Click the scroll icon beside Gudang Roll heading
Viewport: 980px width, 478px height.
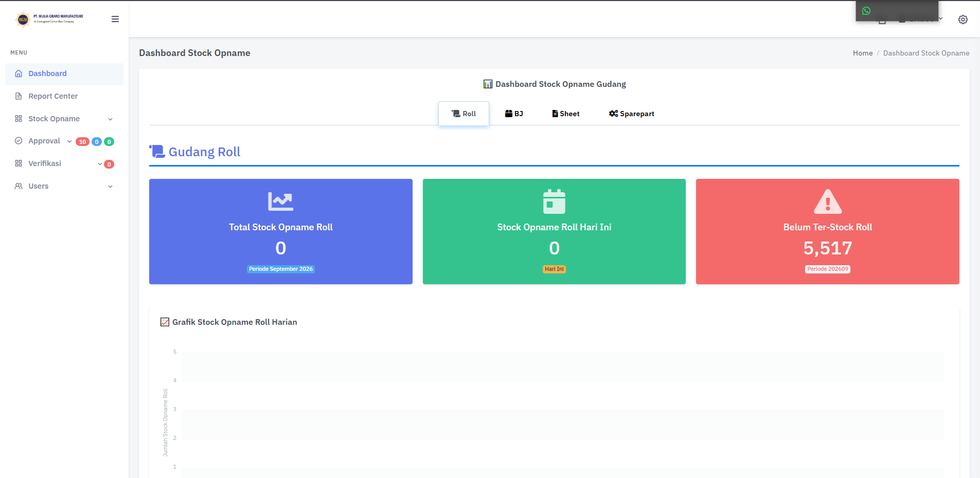coord(157,151)
